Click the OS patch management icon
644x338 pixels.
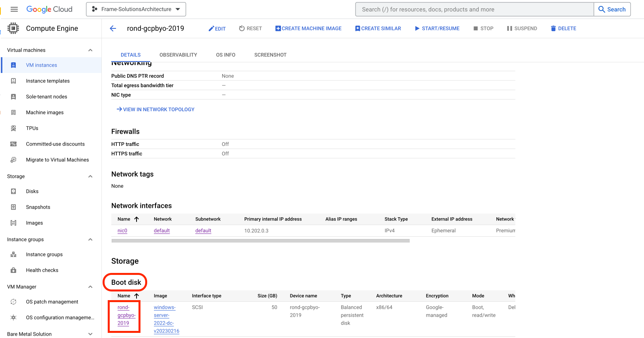tap(13, 302)
